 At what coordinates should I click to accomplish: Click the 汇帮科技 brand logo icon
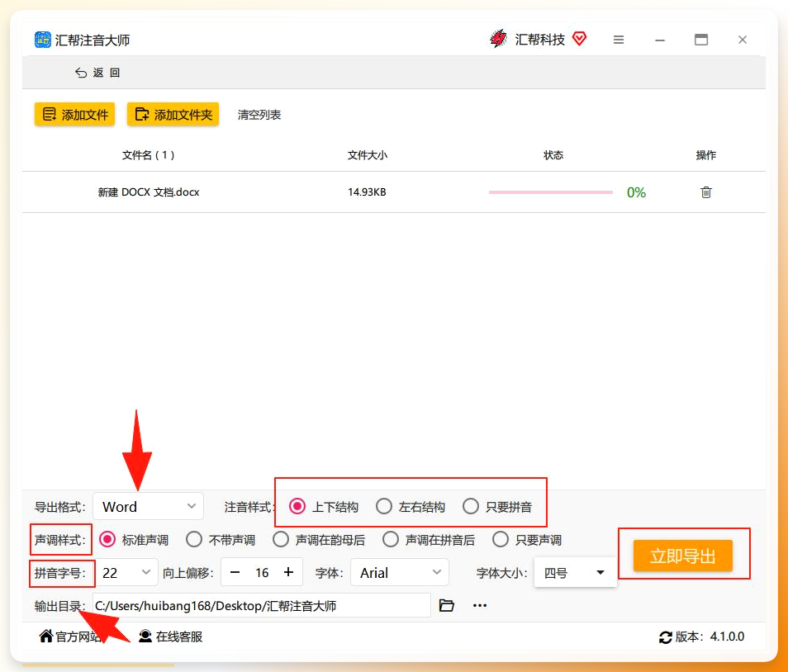point(498,39)
